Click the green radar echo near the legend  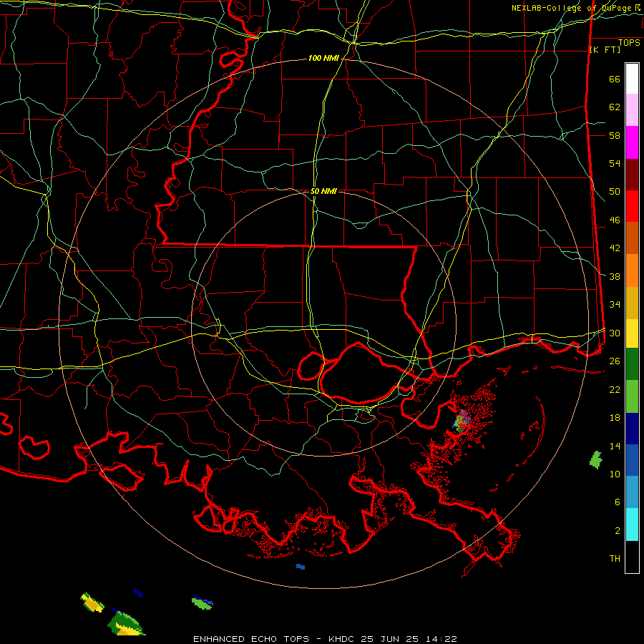(x=595, y=459)
